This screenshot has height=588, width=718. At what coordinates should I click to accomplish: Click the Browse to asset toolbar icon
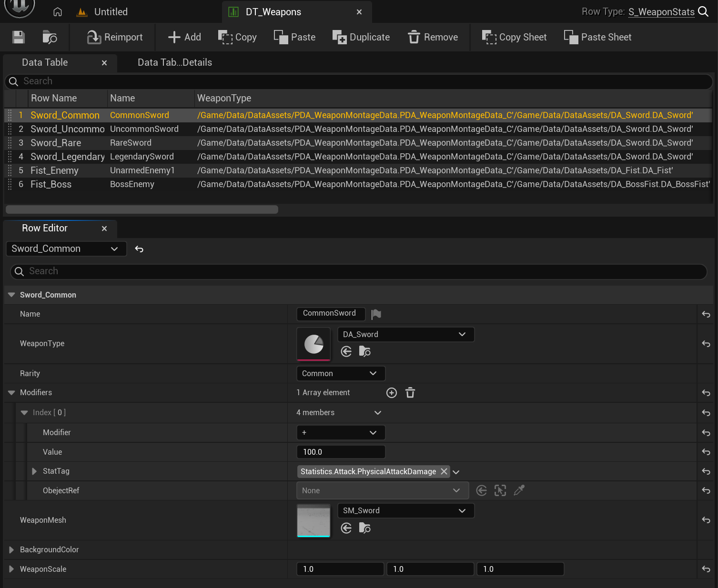click(50, 37)
